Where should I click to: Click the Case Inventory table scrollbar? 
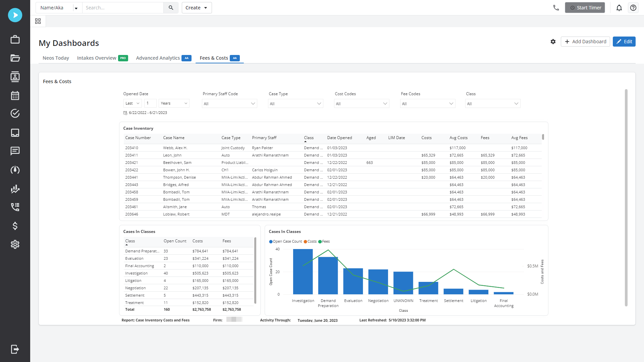pos(543,137)
